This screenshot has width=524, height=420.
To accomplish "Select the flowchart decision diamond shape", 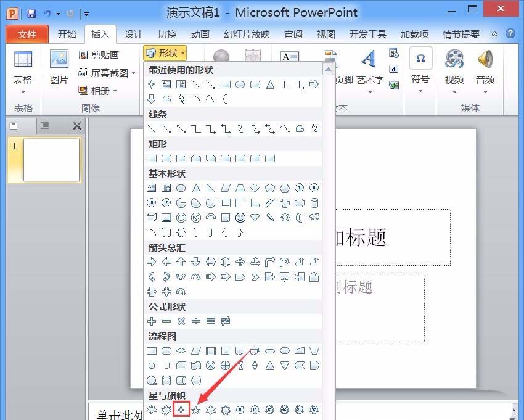I will pos(181,350).
